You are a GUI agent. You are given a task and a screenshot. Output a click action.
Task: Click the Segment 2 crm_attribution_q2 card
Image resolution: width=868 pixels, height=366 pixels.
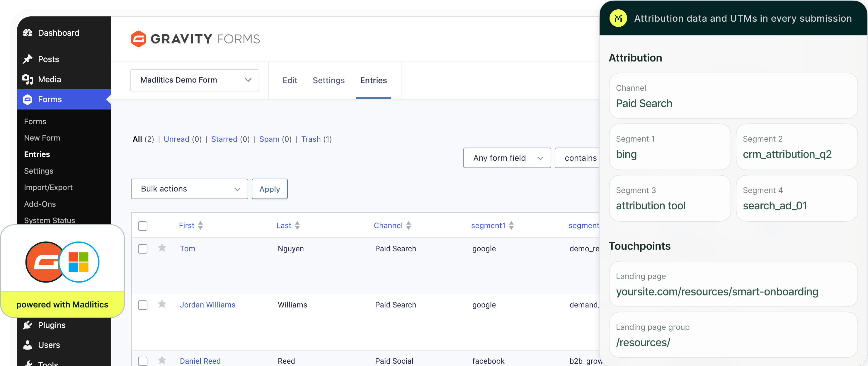pos(797,146)
